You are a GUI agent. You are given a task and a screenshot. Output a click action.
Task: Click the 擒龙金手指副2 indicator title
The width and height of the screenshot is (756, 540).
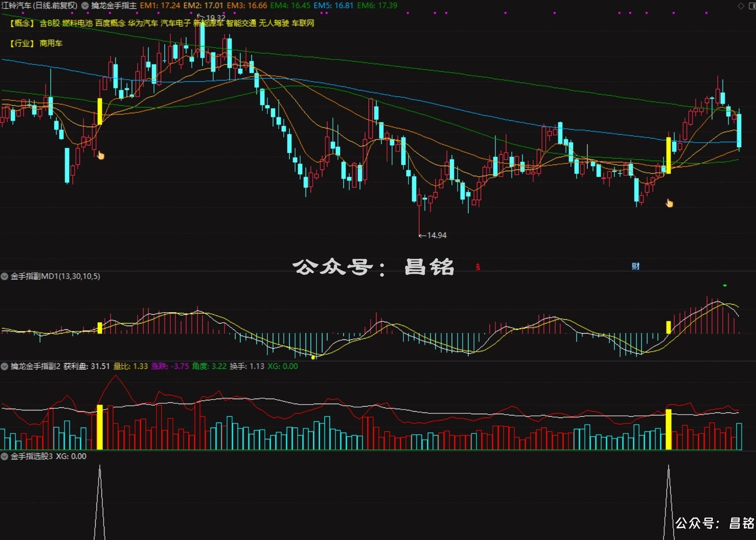click(35, 367)
